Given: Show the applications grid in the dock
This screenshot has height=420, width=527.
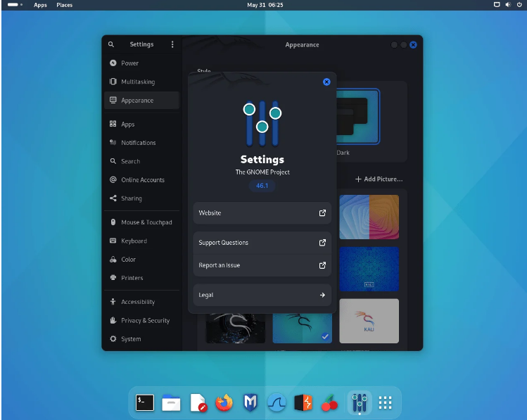Looking at the screenshot, I should 385,402.
